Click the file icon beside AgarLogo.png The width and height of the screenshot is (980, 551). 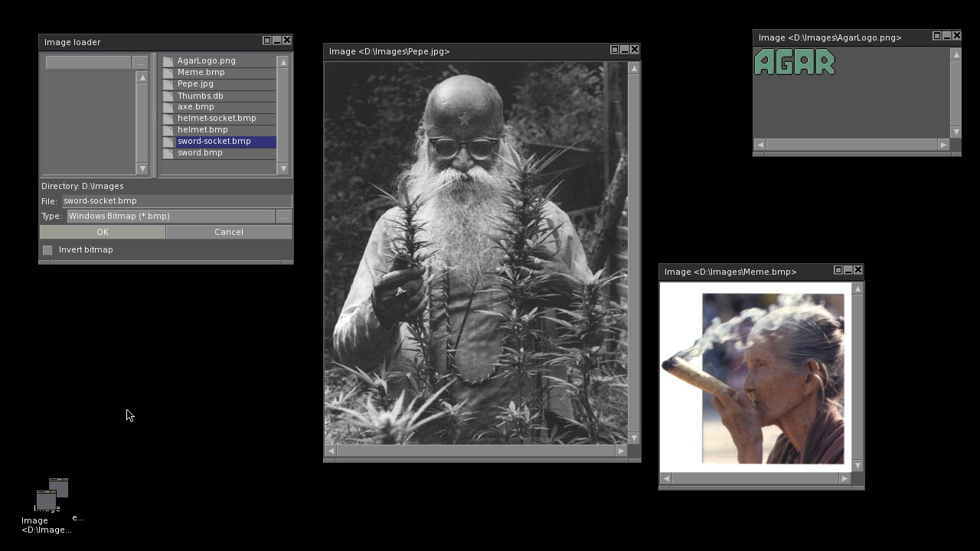point(168,61)
